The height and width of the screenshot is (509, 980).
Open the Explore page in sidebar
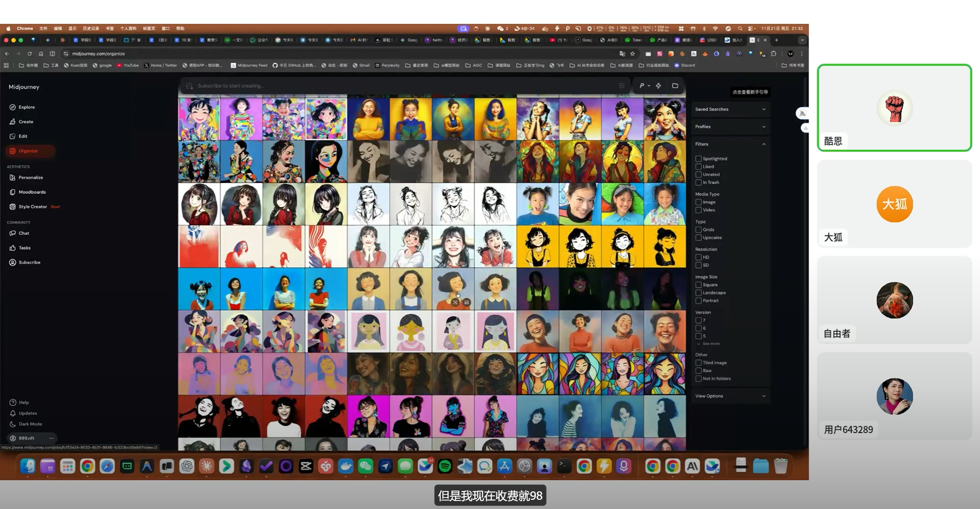point(26,107)
